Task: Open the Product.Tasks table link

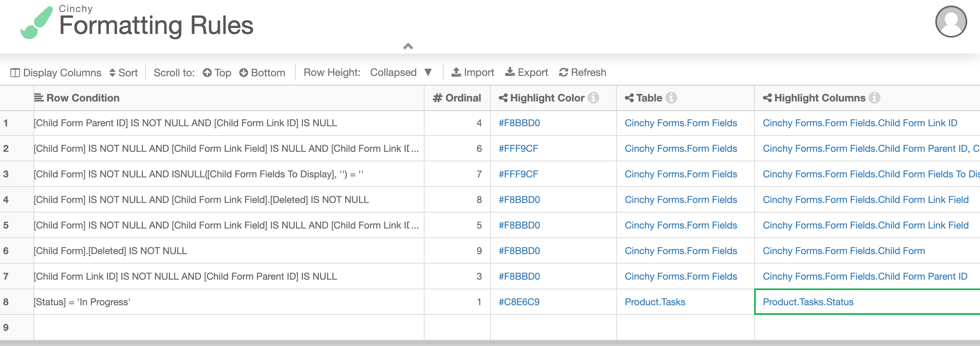Action: pyautogui.click(x=655, y=302)
